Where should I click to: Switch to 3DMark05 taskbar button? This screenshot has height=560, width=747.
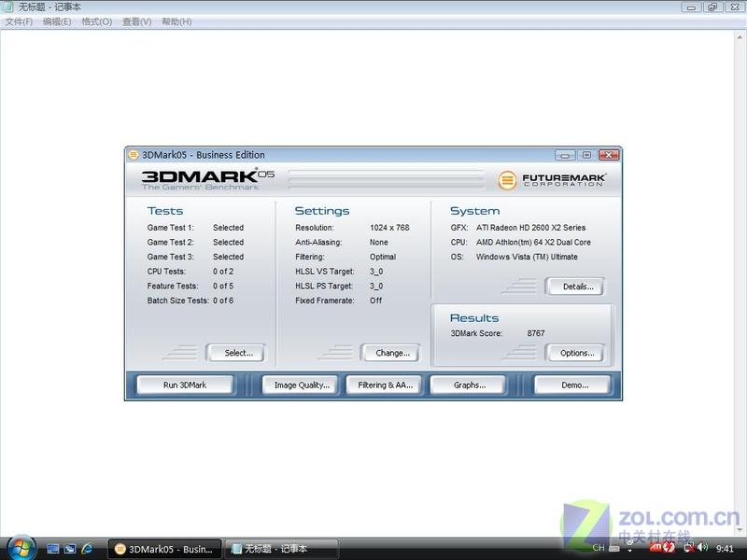tap(164, 549)
